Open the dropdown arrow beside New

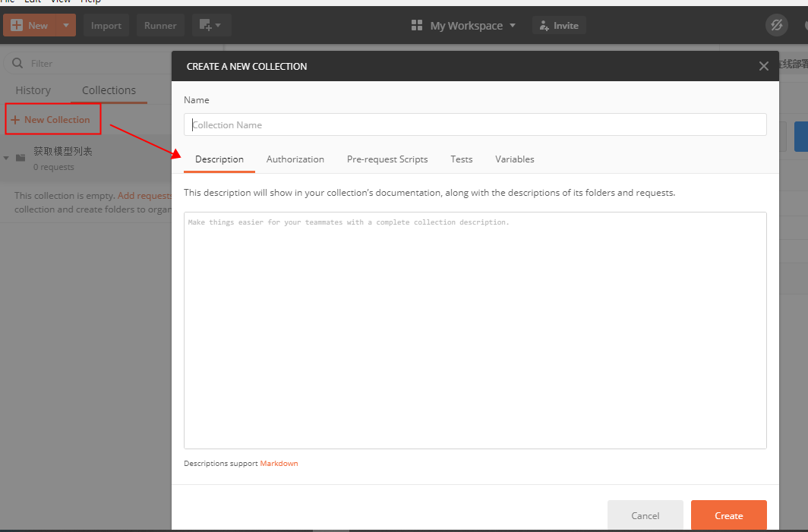pos(66,25)
